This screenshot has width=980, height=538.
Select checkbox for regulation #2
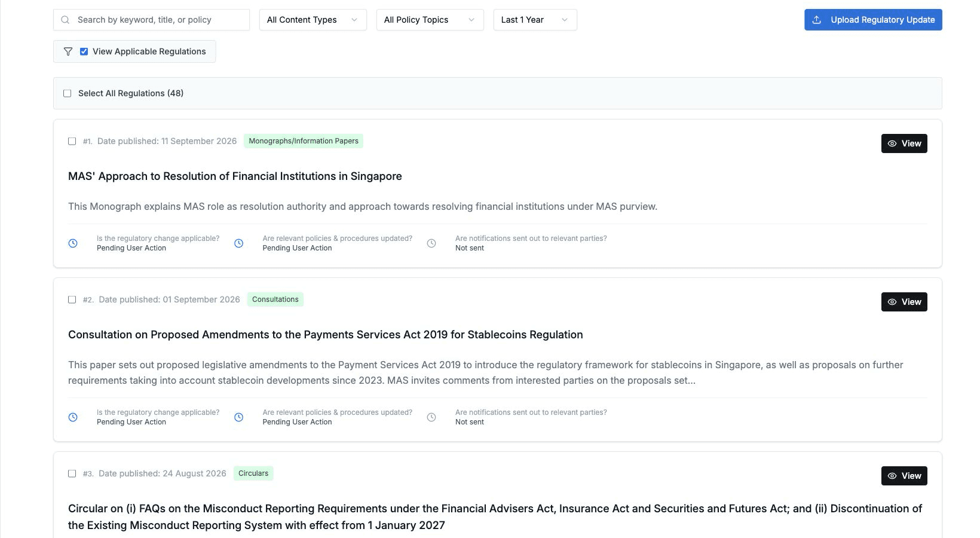coord(72,299)
